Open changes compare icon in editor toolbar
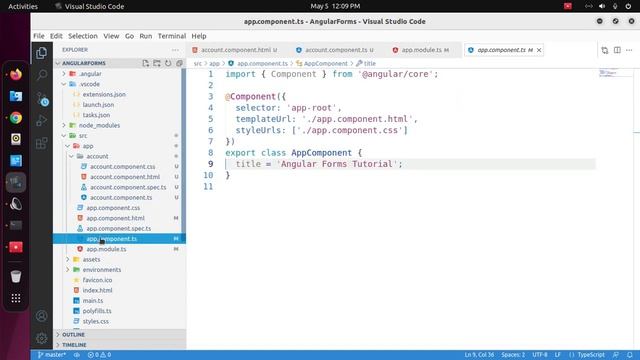This screenshot has height=360, width=640. point(604,50)
